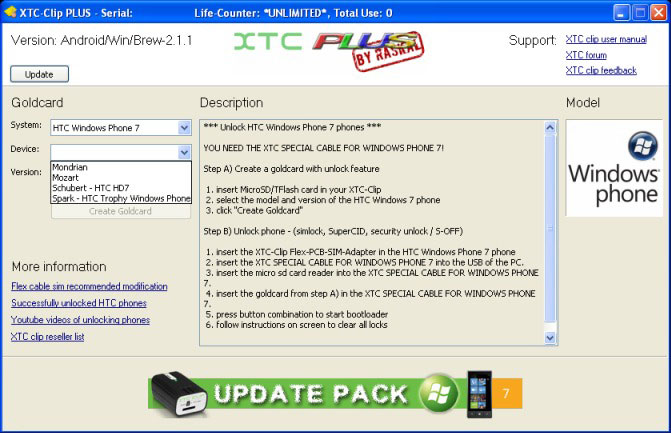This screenshot has width=671, height=433.
Task: Open the XTC clip feedback link
Action: pyautogui.click(x=601, y=70)
